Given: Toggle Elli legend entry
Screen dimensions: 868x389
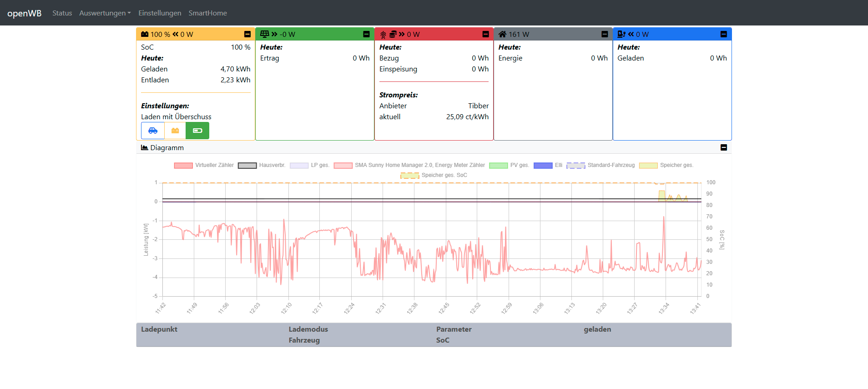Looking at the screenshot, I should tap(548, 165).
